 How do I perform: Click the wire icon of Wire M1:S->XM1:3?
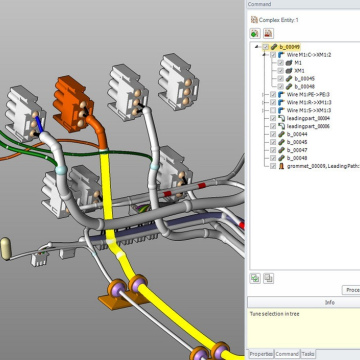point(281,110)
